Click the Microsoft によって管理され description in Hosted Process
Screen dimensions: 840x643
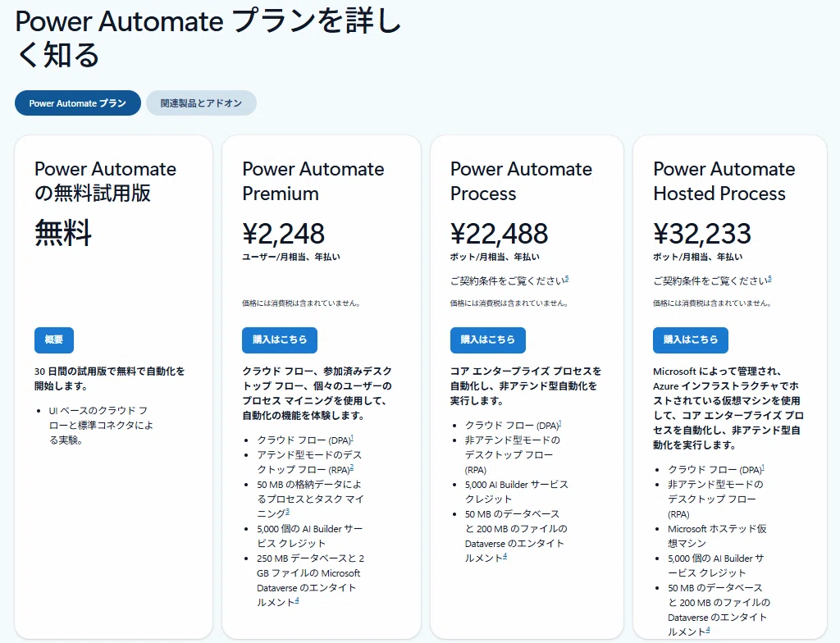(x=728, y=408)
